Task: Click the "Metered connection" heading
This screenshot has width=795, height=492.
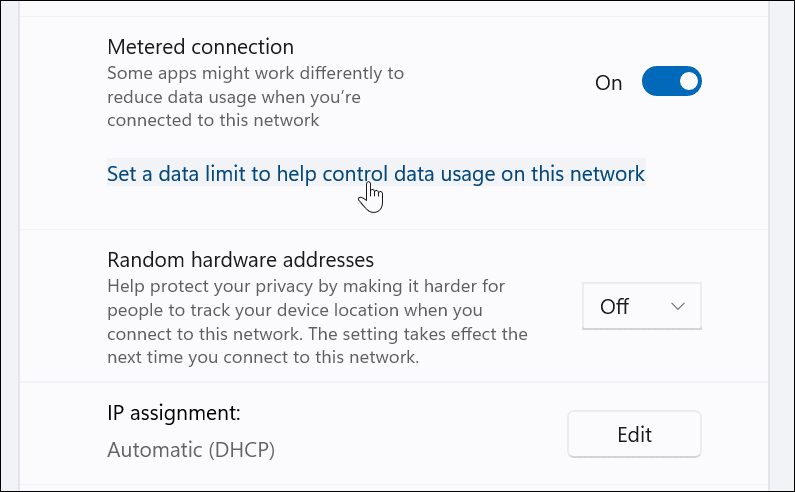Action: [x=200, y=46]
